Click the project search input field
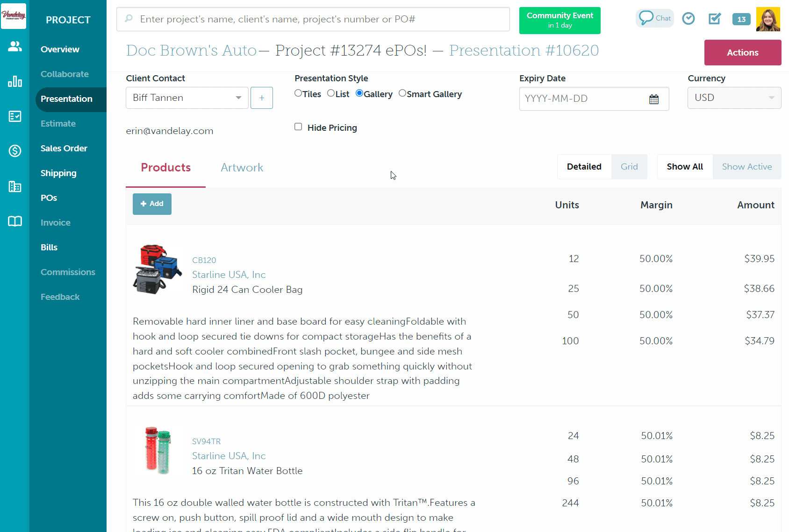The image size is (789, 532). pos(313,19)
